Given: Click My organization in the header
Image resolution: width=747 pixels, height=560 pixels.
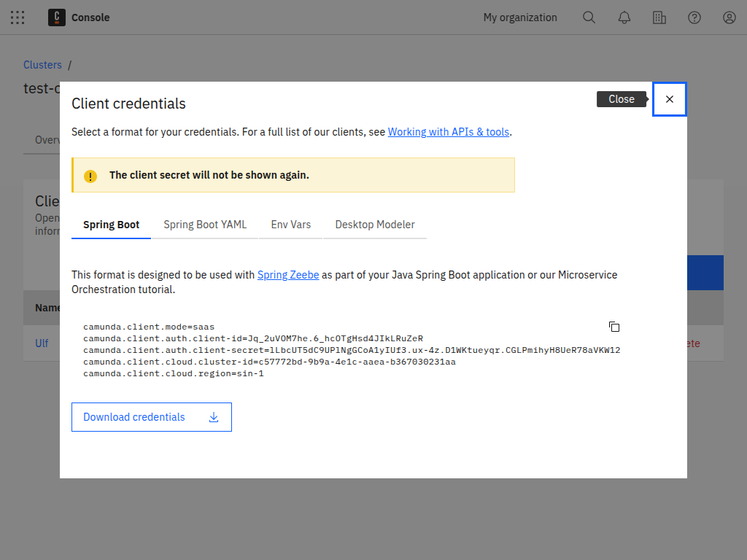Looking at the screenshot, I should (x=520, y=17).
